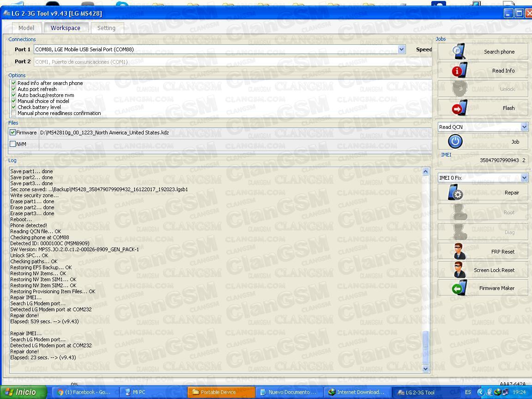Image resolution: width=532 pixels, height=399 pixels.
Task: Uncheck Manual choice of model
Action: point(13,101)
